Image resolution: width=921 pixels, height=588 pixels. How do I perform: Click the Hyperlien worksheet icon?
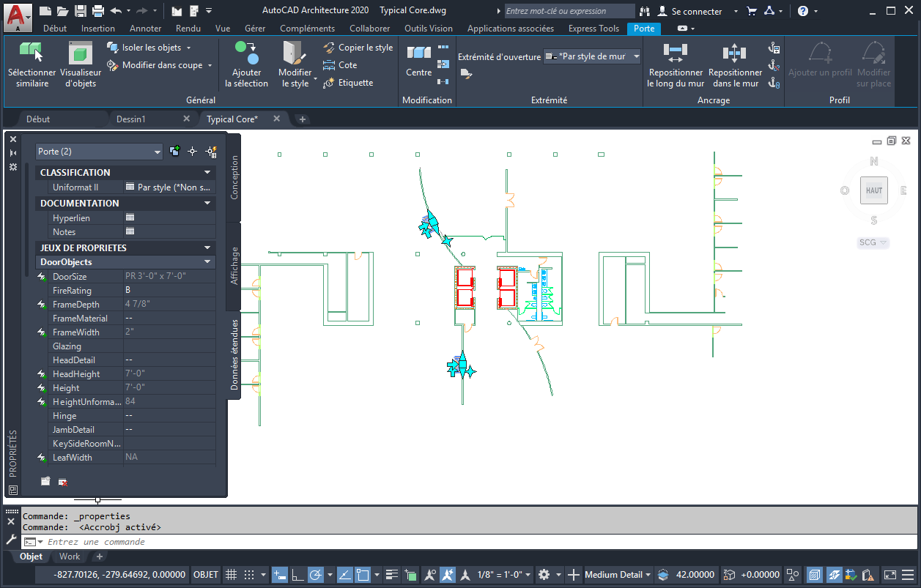130,217
